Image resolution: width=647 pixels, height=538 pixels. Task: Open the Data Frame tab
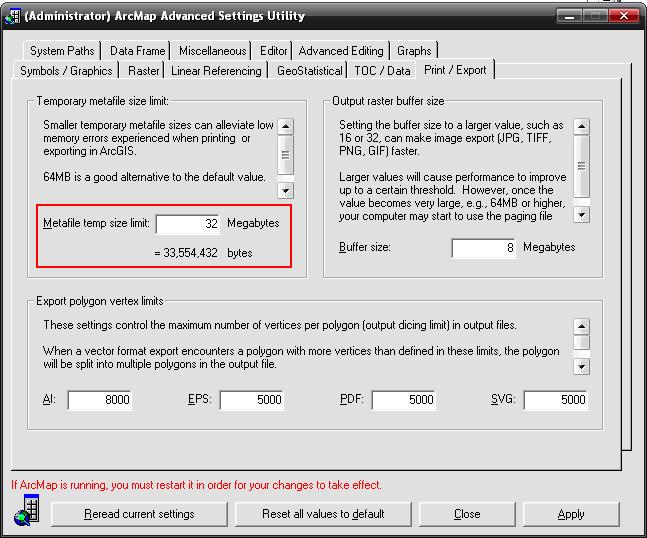pos(137,51)
